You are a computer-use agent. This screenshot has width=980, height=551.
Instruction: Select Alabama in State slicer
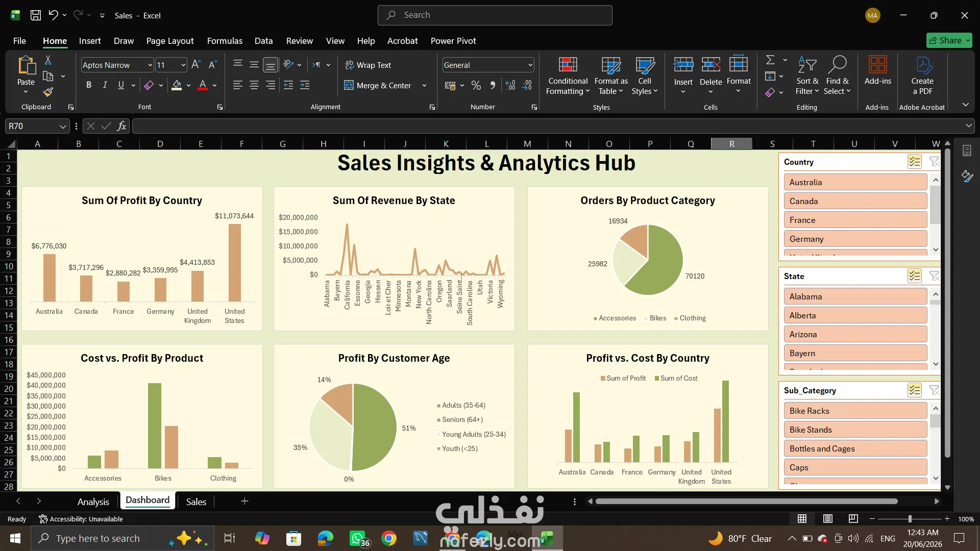(x=855, y=296)
